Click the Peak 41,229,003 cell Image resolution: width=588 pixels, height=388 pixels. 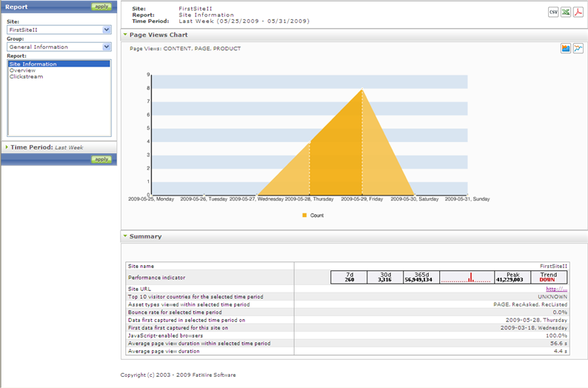pyautogui.click(x=512, y=277)
